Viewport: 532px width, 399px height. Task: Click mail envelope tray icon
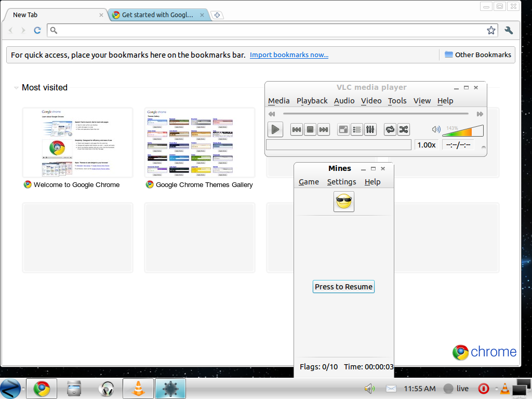(391, 389)
